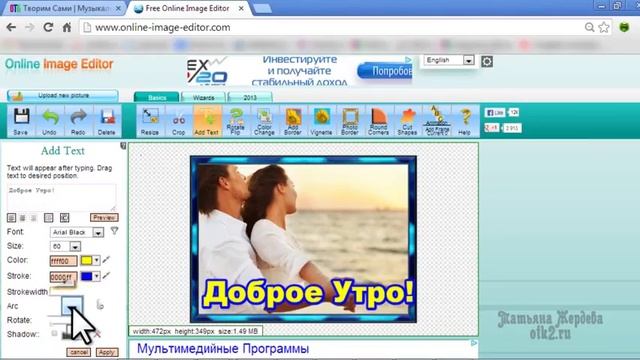Click the settings gear near language selector
Viewport: 640px width, 360px height.
coord(487,62)
